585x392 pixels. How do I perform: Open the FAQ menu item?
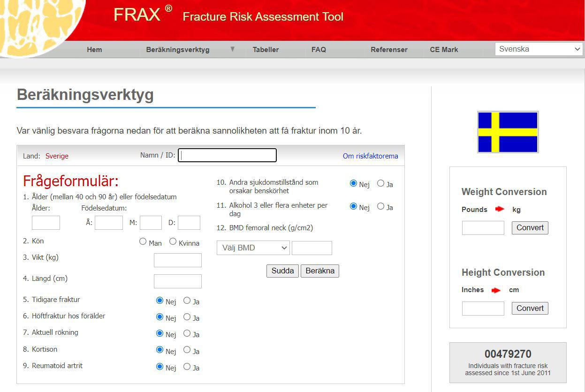click(x=319, y=49)
